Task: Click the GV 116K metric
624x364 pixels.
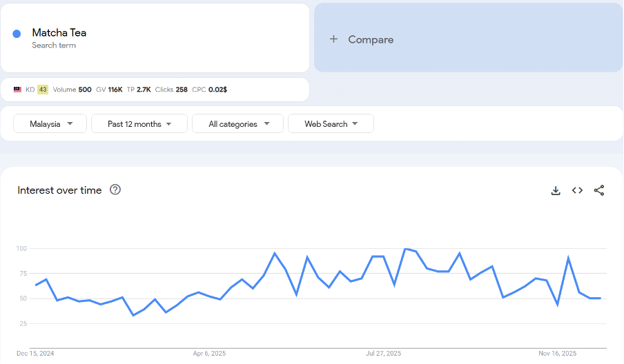Action: [x=109, y=90]
